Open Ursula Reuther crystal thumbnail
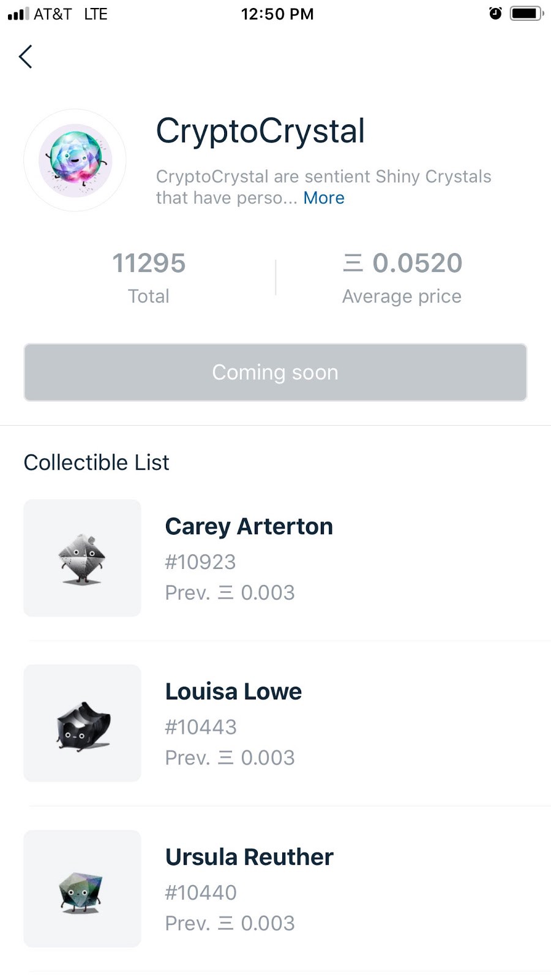The width and height of the screenshot is (551, 980). click(x=82, y=889)
